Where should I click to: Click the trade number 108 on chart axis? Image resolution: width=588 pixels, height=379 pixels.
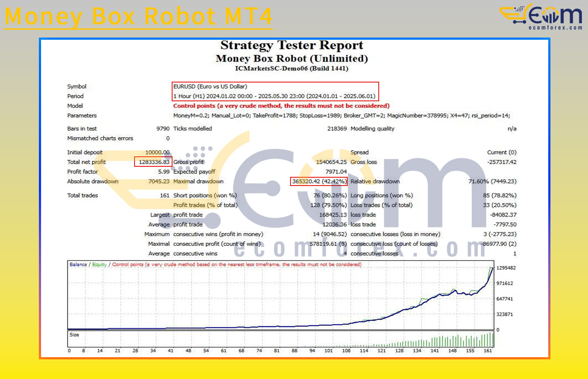pos(346,351)
